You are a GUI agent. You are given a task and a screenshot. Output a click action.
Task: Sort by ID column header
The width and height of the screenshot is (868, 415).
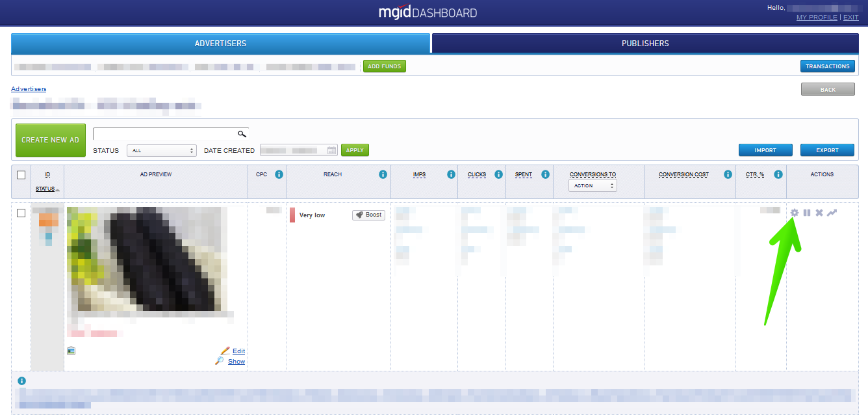click(47, 174)
